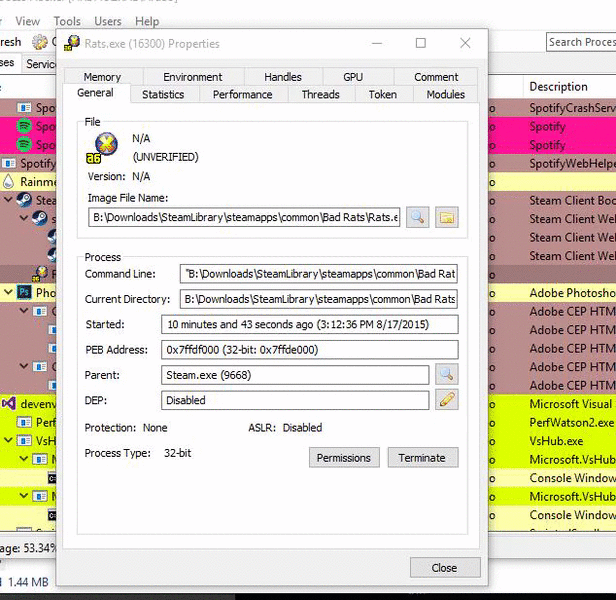Click the Current Directory field
This screenshot has width=616, height=600.
(x=319, y=299)
